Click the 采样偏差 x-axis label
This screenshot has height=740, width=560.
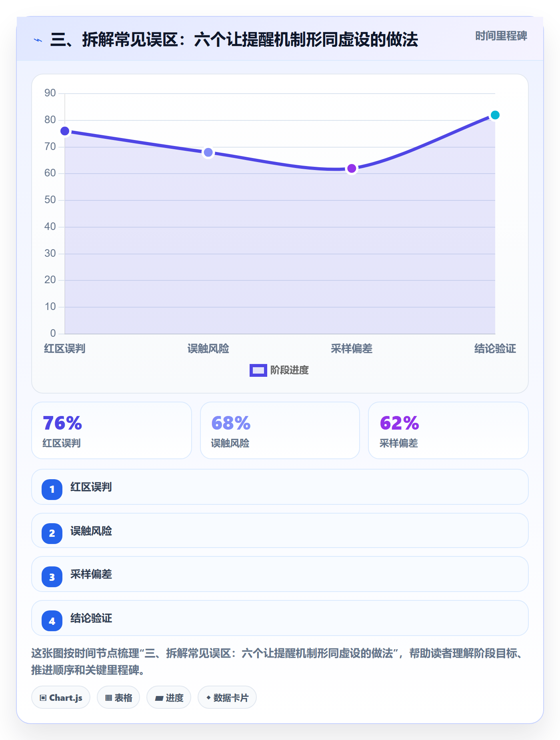(352, 349)
